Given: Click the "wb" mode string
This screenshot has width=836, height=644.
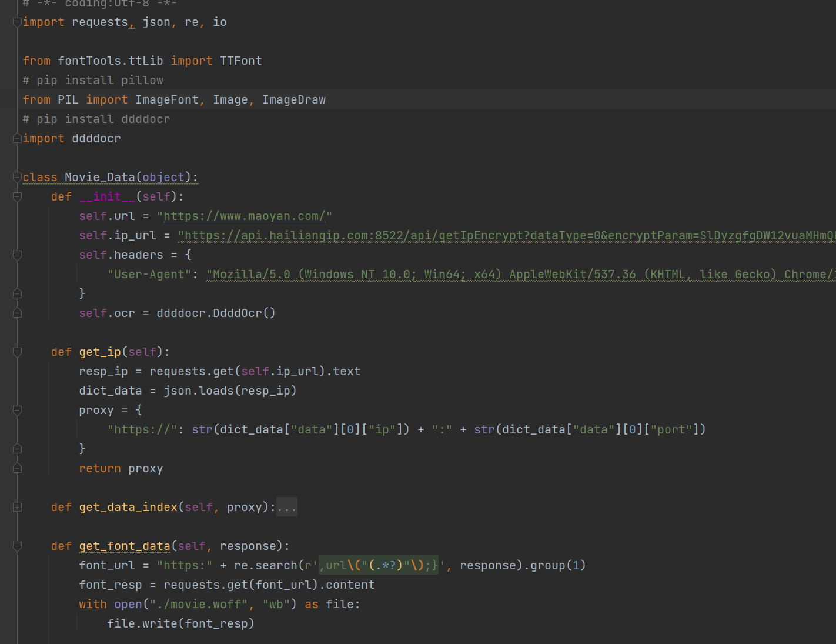Looking at the screenshot, I should pyautogui.click(x=276, y=605).
